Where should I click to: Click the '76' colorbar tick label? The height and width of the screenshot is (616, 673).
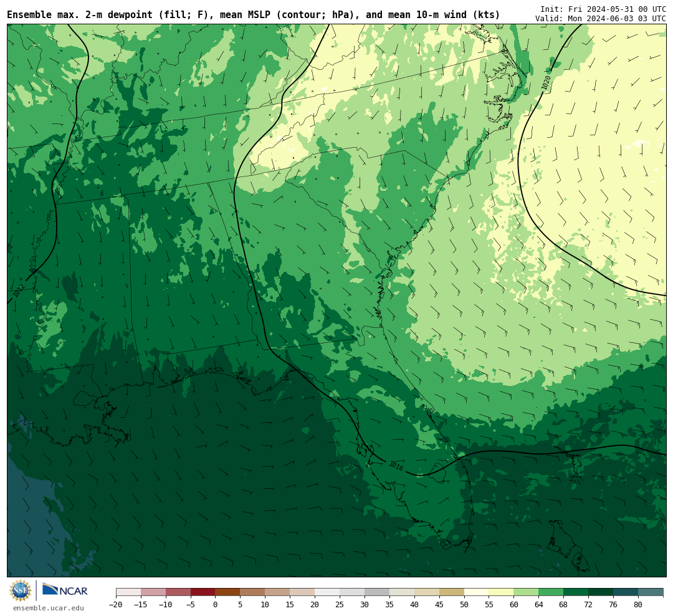click(x=614, y=605)
